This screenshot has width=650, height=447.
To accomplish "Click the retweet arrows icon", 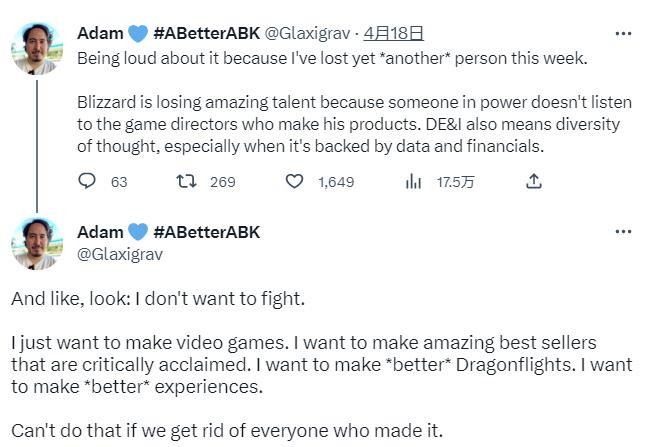I will [x=187, y=181].
